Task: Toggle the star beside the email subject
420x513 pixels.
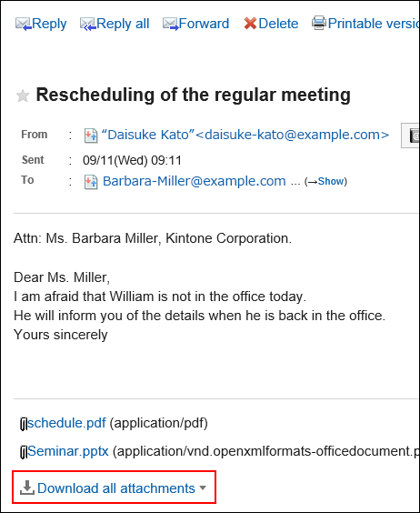Action: pyautogui.click(x=23, y=96)
